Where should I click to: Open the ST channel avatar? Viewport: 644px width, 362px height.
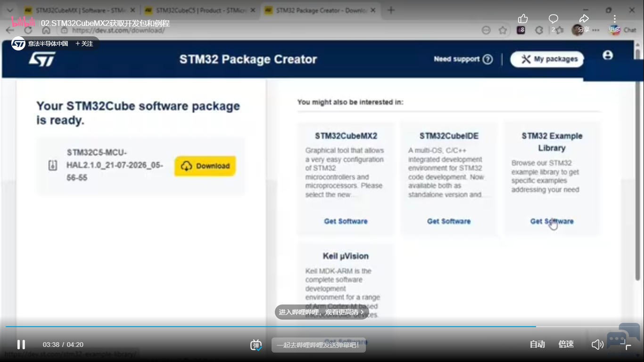(18, 44)
